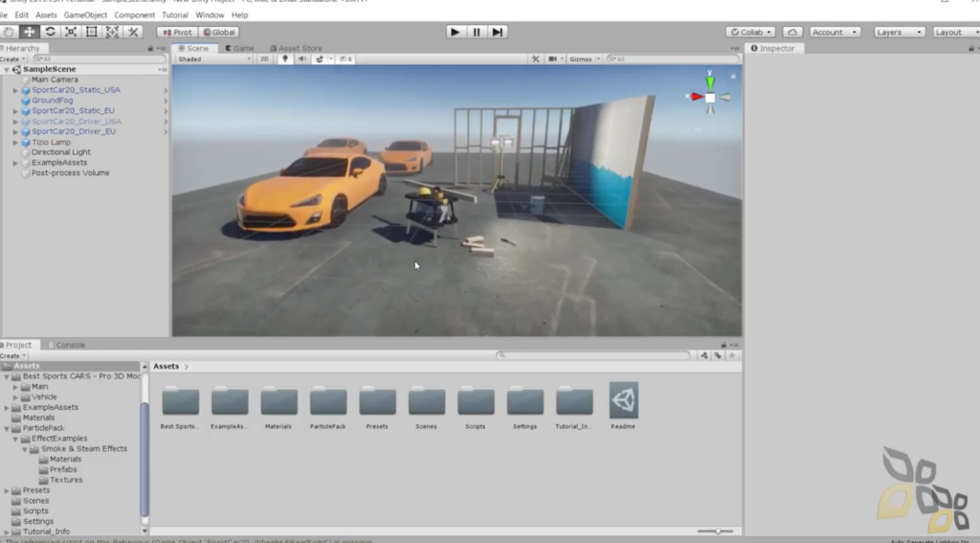The height and width of the screenshot is (543, 980).
Task: Toggle scene lighting on or off
Action: tap(285, 58)
